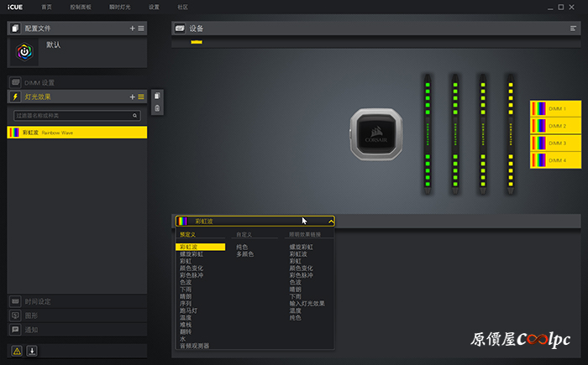
Task: Click the iCUE logo
Action: (15, 7)
